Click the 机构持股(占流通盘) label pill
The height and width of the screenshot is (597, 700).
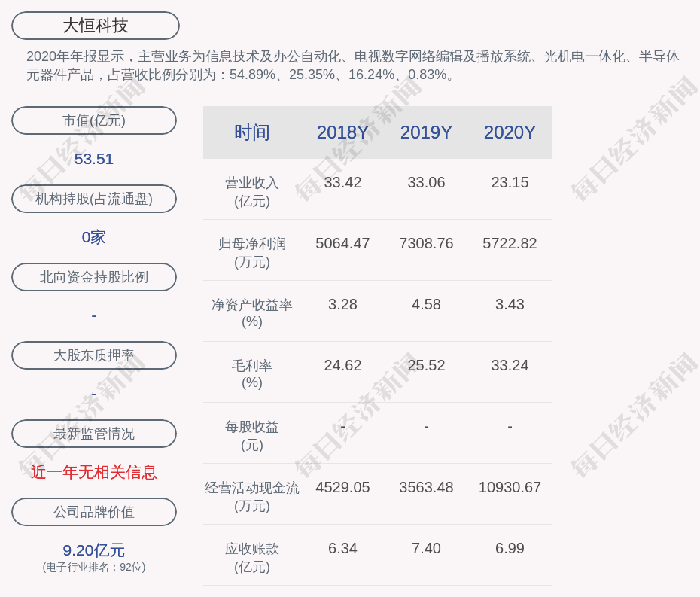point(94,199)
